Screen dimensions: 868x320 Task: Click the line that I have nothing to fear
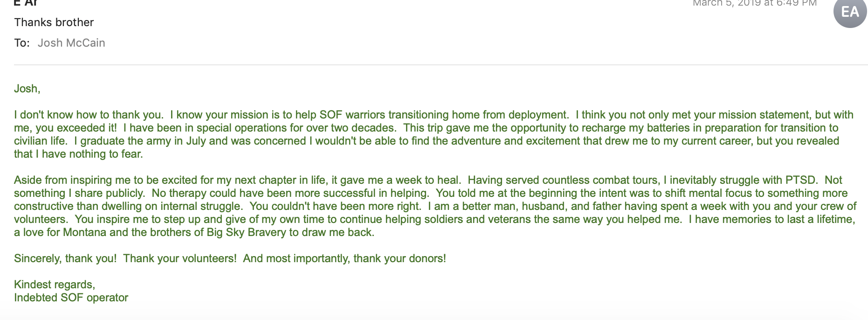[78, 154]
